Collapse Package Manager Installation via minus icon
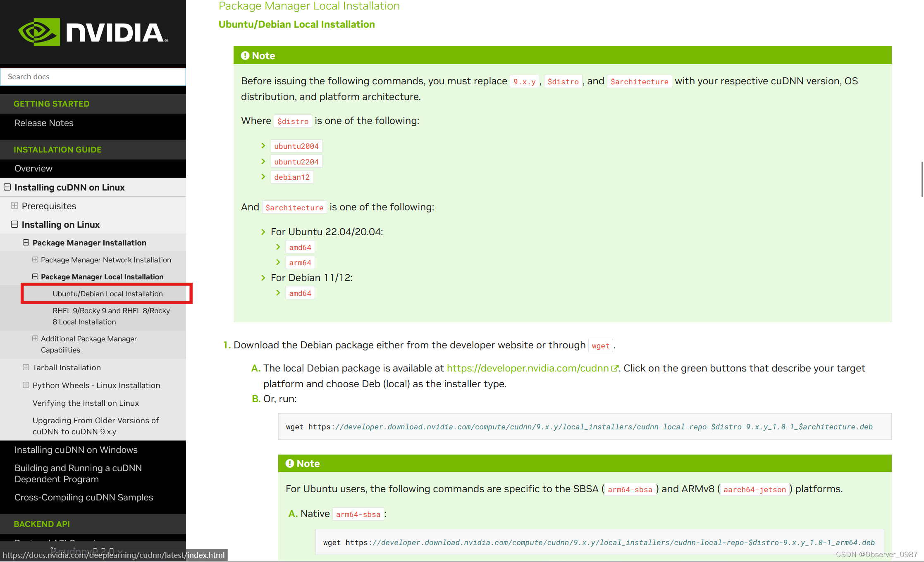 click(x=26, y=243)
